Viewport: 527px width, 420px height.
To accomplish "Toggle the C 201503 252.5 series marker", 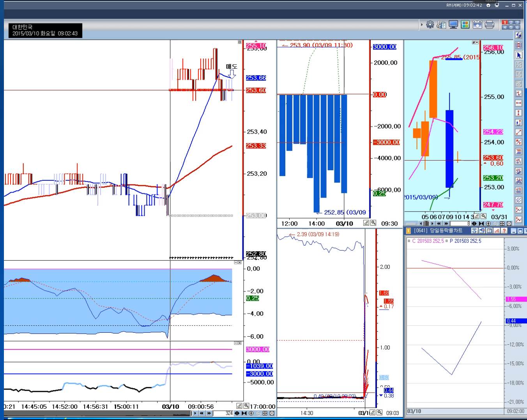I will [409, 241].
